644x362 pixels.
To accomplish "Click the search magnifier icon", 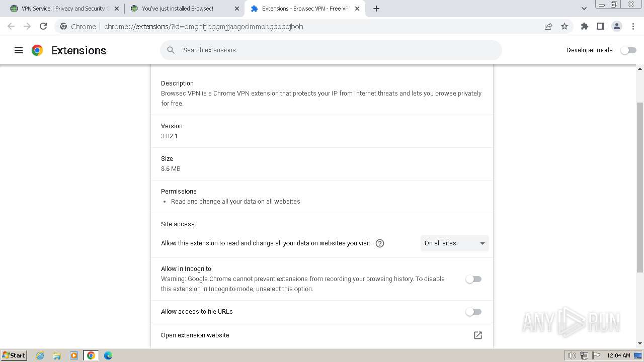I will click(x=171, y=50).
